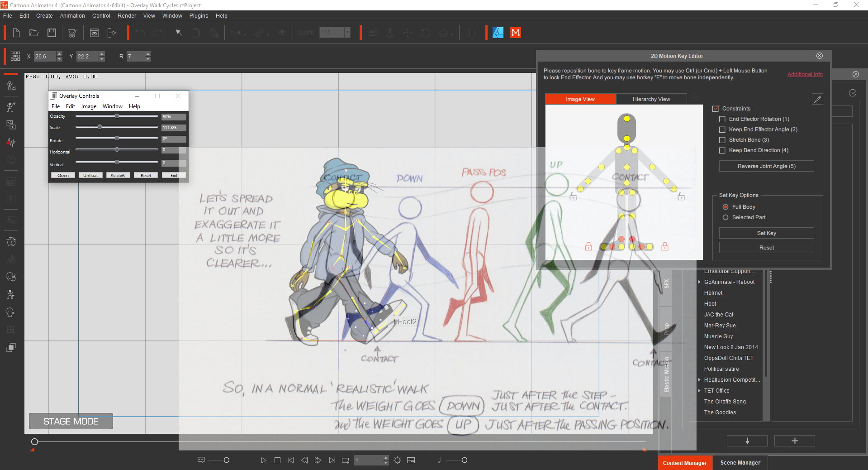Launch the blue Affinity Designer plugin icon
The height and width of the screenshot is (470, 868).
[498, 33]
